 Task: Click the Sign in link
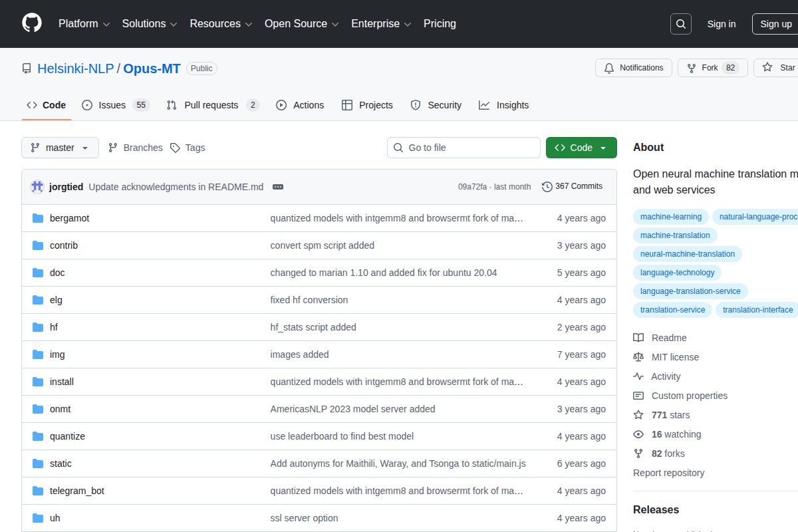[x=721, y=24]
